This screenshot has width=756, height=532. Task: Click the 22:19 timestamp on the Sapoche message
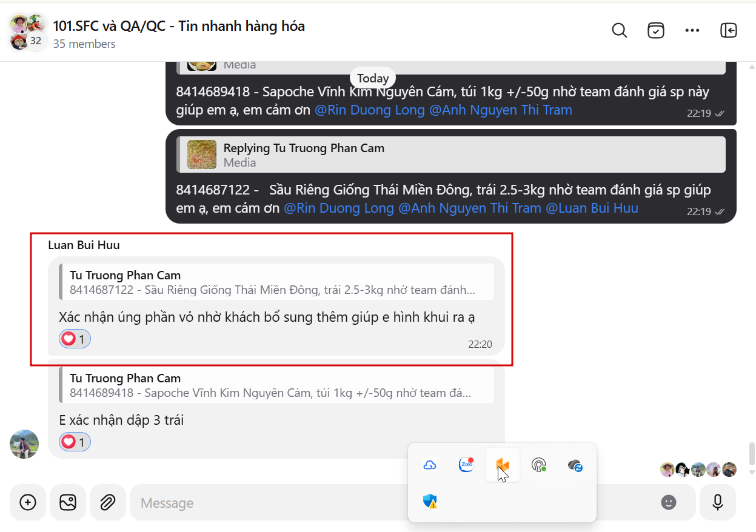coord(699,113)
